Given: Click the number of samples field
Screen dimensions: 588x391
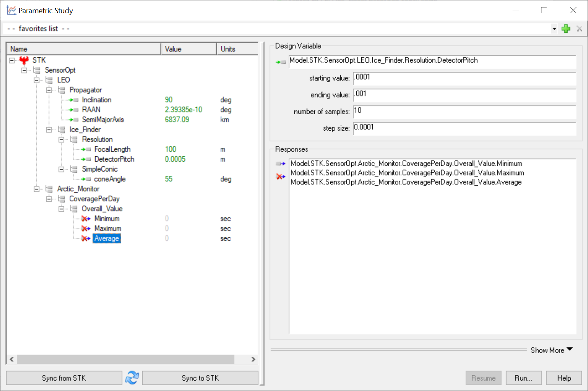Looking at the screenshot, I should (x=464, y=112).
